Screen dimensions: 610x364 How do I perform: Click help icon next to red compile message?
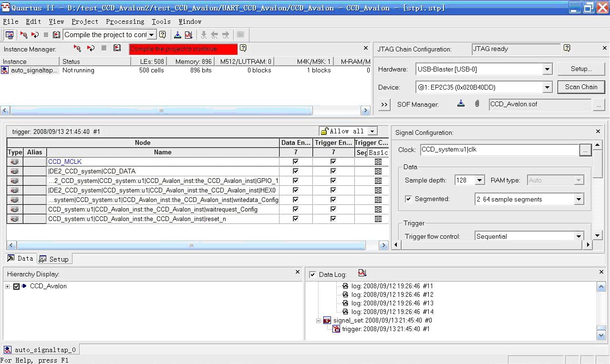click(x=243, y=48)
